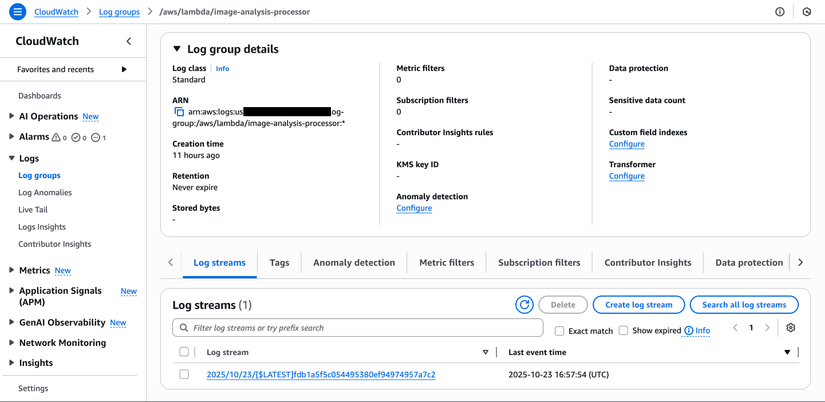Open the Contributor Insights tab
The image size is (825, 402).
point(648,263)
